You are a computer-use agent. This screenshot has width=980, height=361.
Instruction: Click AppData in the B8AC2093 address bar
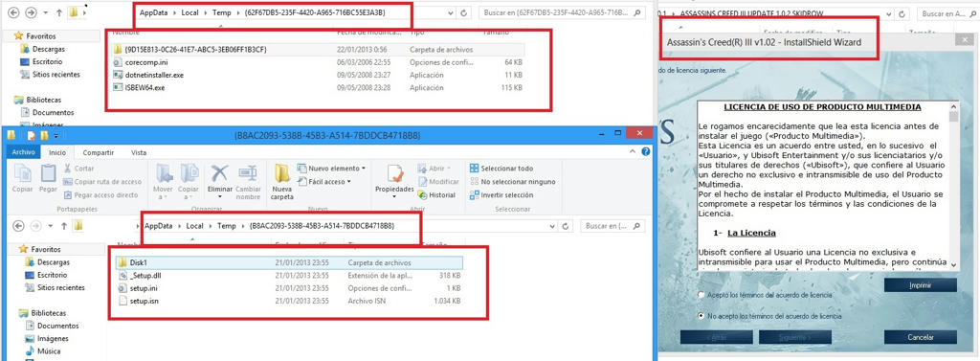click(158, 226)
